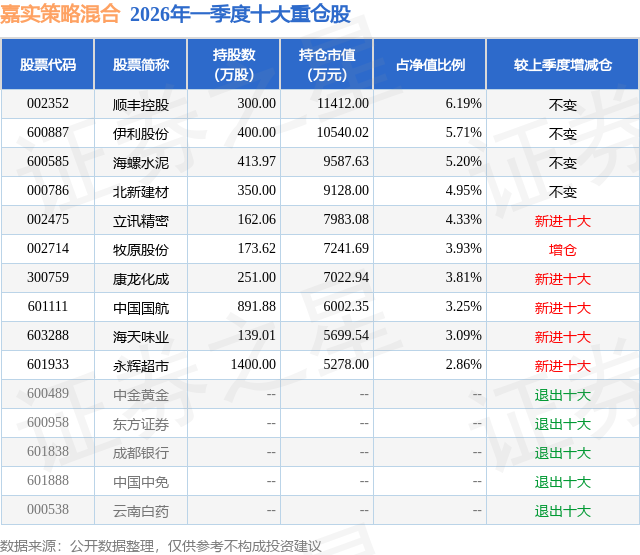Select stock code 000538
Viewport: 640px width, 555px height.
click(48, 509)
